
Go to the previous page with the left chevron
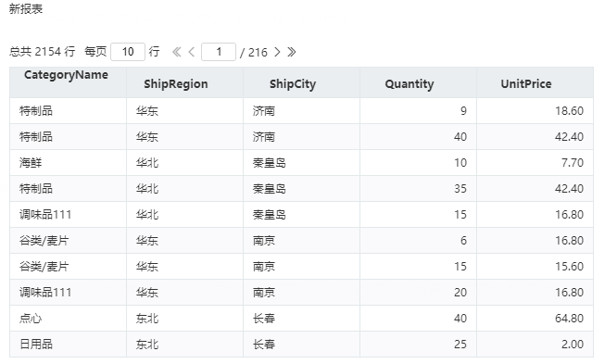point(192,52)
